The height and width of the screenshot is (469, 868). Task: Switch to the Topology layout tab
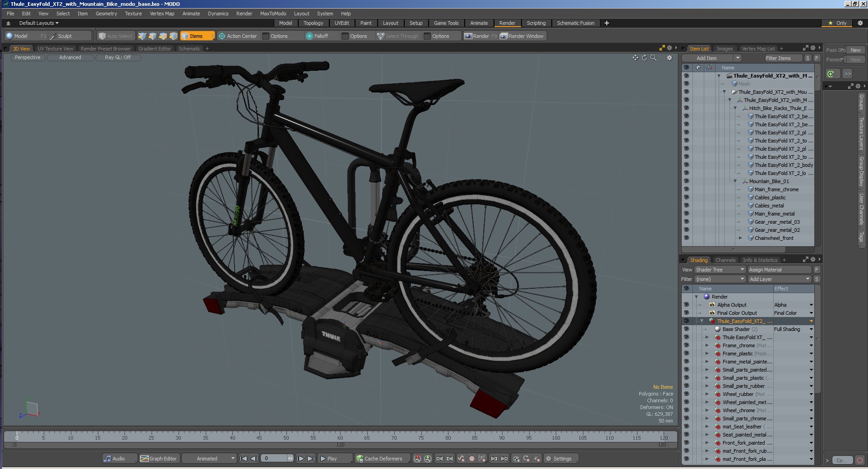click(x=313, y=23)
